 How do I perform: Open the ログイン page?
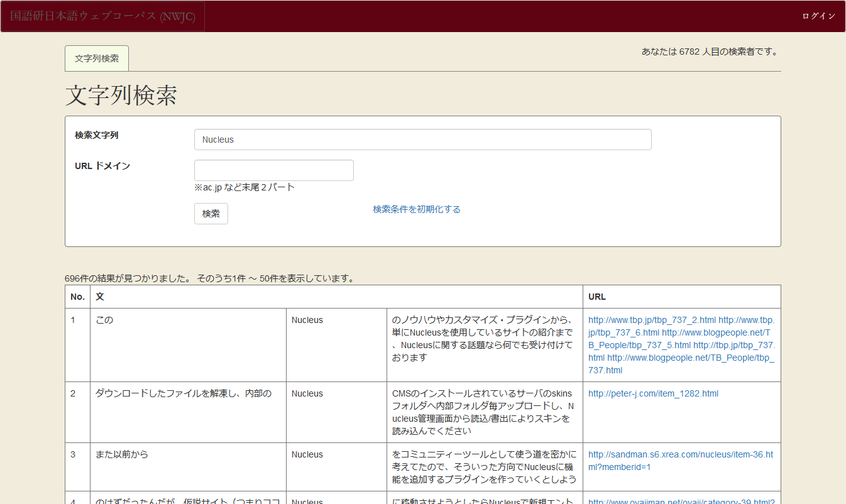pyautogui.click(x=818, y=15)
